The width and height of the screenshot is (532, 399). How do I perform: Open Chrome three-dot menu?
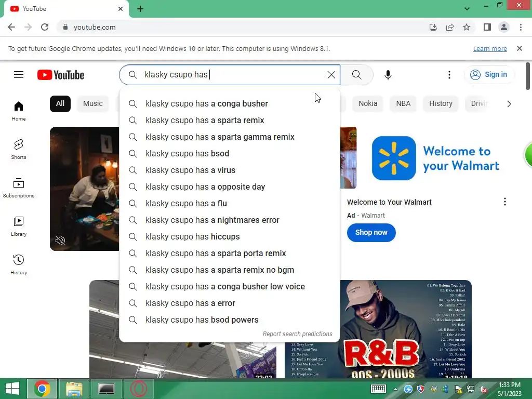[521, 27]
